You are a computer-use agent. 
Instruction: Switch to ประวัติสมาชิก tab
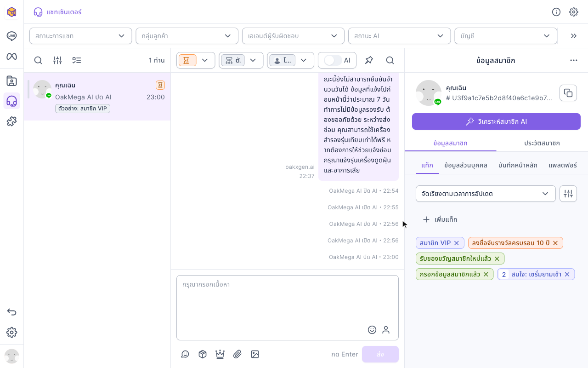tap(542, 143)
